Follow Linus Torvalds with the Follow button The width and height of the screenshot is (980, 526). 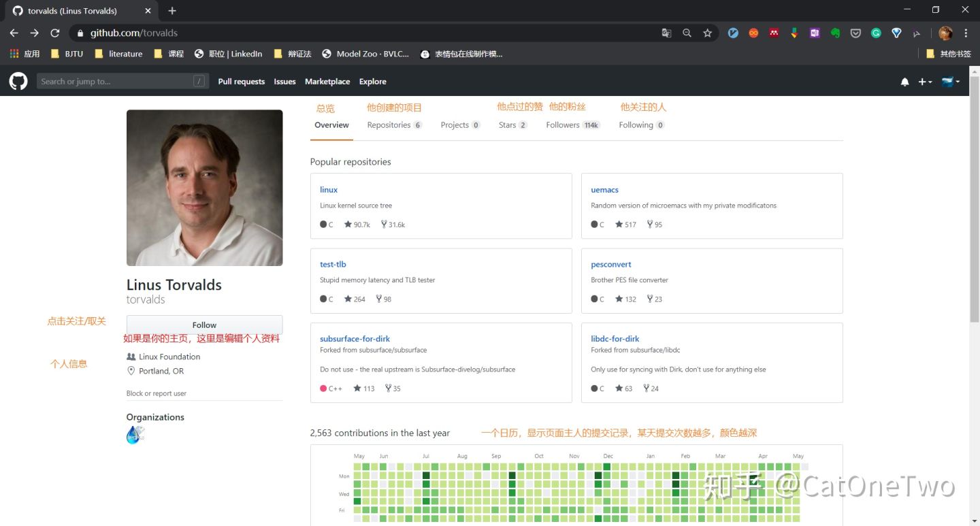click(204, 325)
